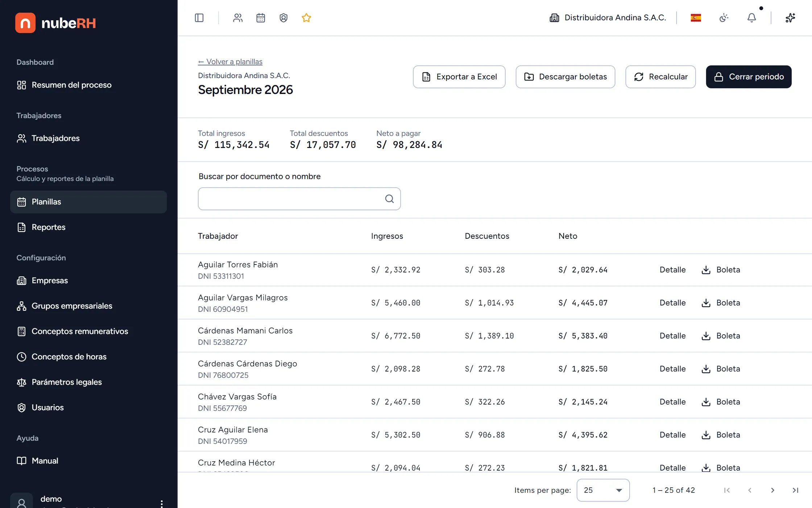Go to the previous page
The image size is (812, 508).
(x=750, y=490)
